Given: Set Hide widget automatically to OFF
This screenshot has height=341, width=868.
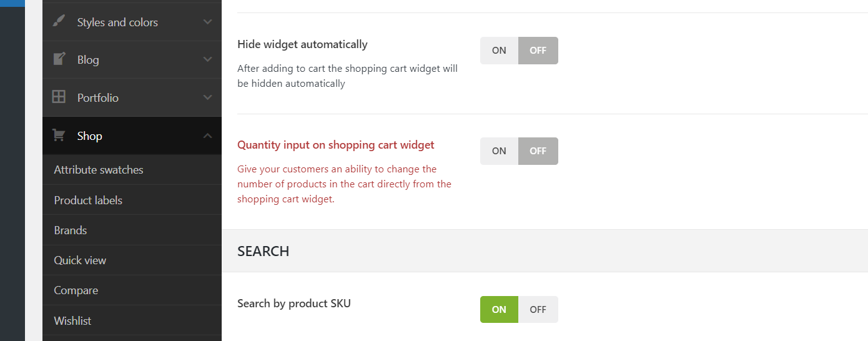Looking at the screenshot, I should click(x=538, y=51).
